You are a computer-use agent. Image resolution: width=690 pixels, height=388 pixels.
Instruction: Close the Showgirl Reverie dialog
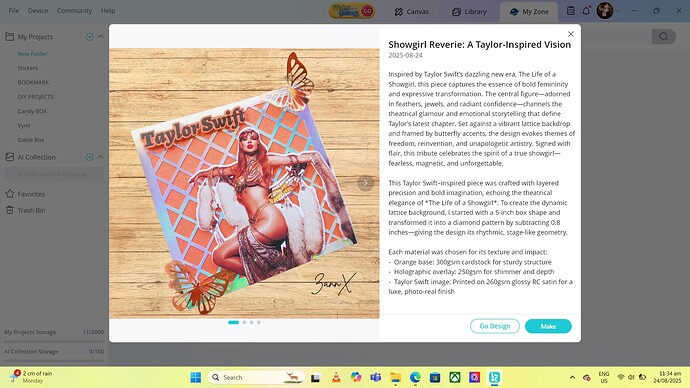tap(571, 34)
